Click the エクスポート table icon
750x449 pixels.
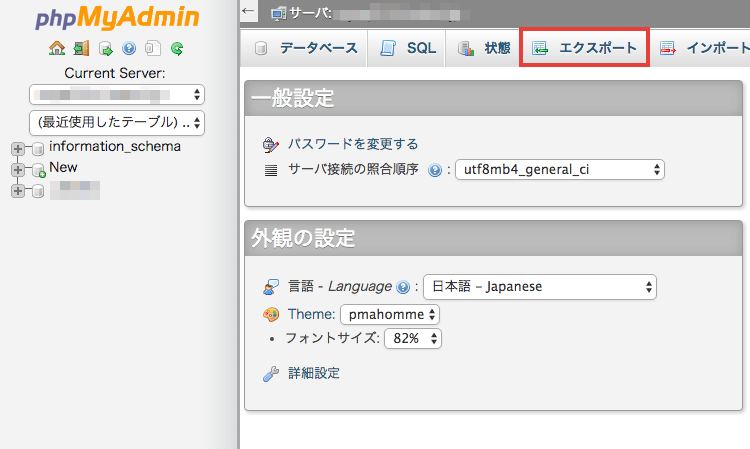pos(540,48)
